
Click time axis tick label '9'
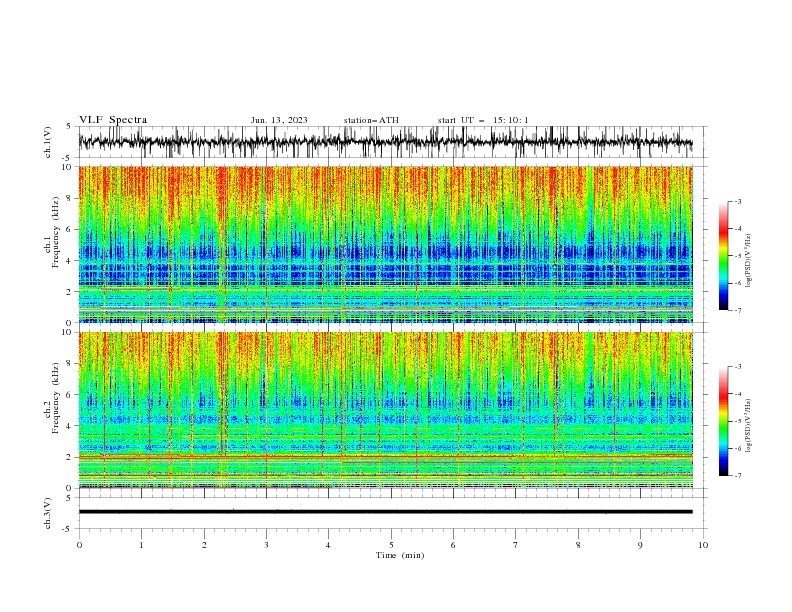[640, 545]
